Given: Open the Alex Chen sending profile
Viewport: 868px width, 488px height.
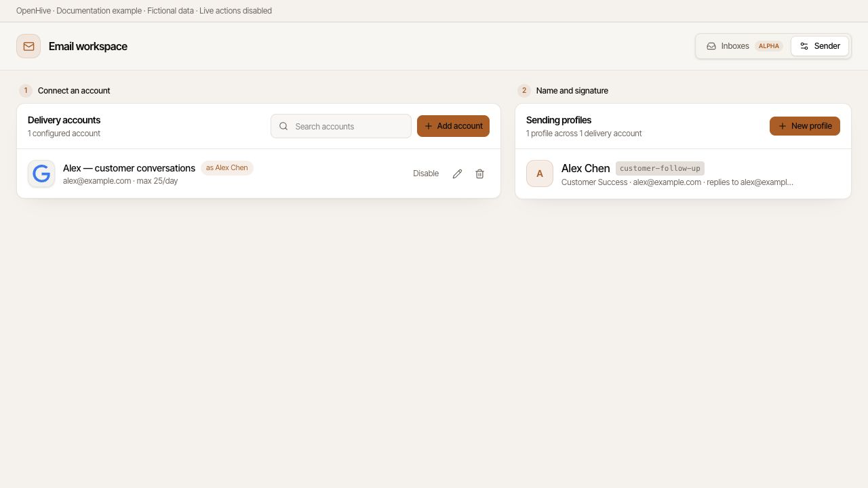Looking at the screenshot, I should coord(683,174).
